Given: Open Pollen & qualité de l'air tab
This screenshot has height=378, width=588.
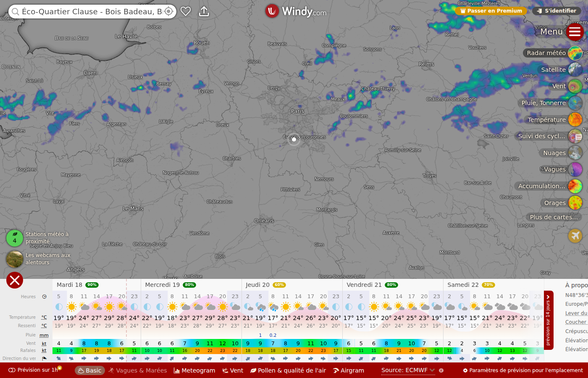Looking at the screenshot, I should [288, 370].
